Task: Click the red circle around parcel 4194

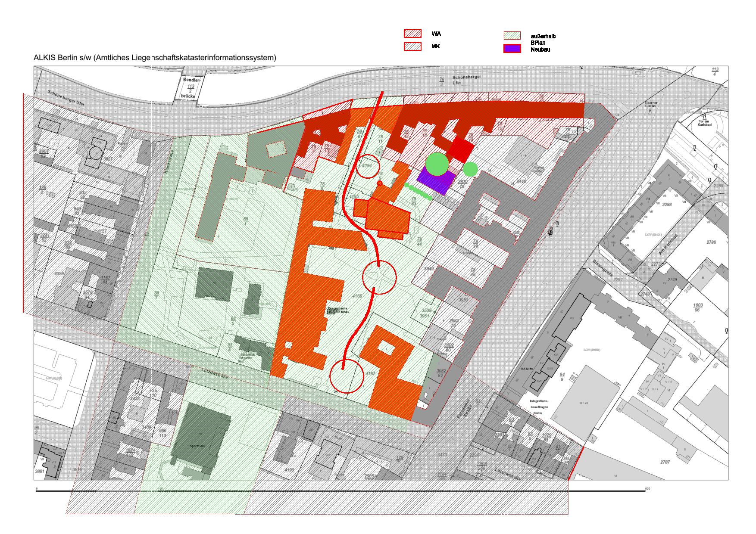Action: (x=368, y=166)
